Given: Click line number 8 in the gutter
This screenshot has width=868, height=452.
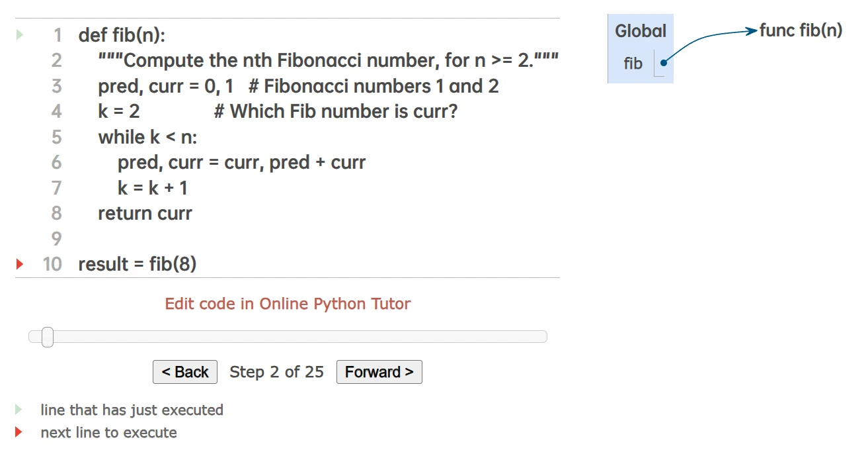Looking at the screenshot, I should tap(56, 213).
